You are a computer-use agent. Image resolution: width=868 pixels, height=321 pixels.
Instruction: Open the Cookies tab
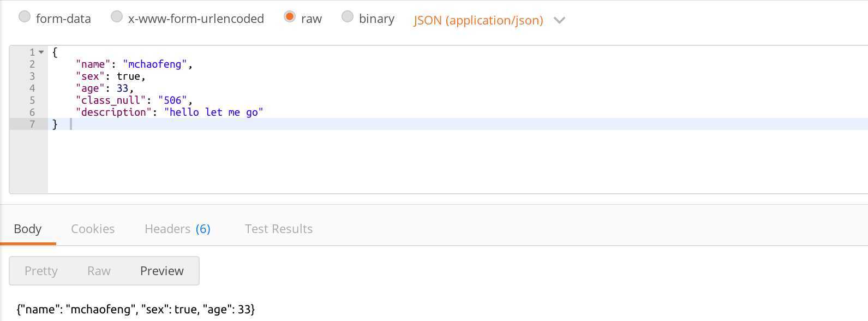click(x=93, y=229)
